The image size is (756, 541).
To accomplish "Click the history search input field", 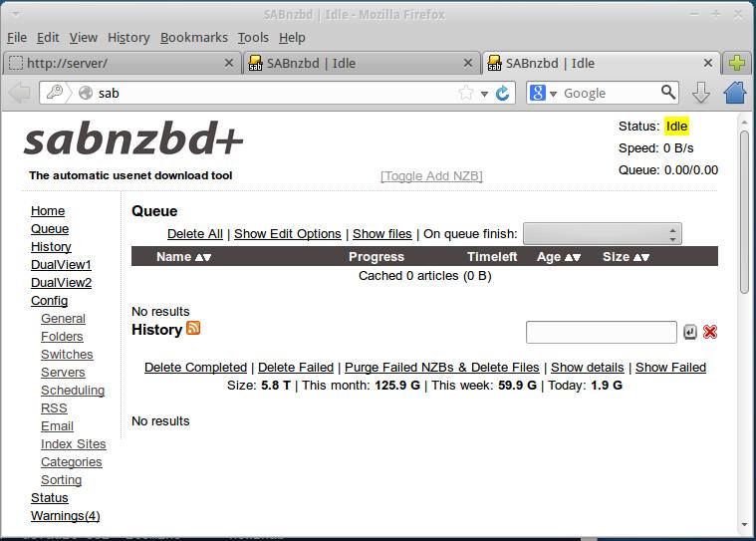I will click(x=602, y=332).
